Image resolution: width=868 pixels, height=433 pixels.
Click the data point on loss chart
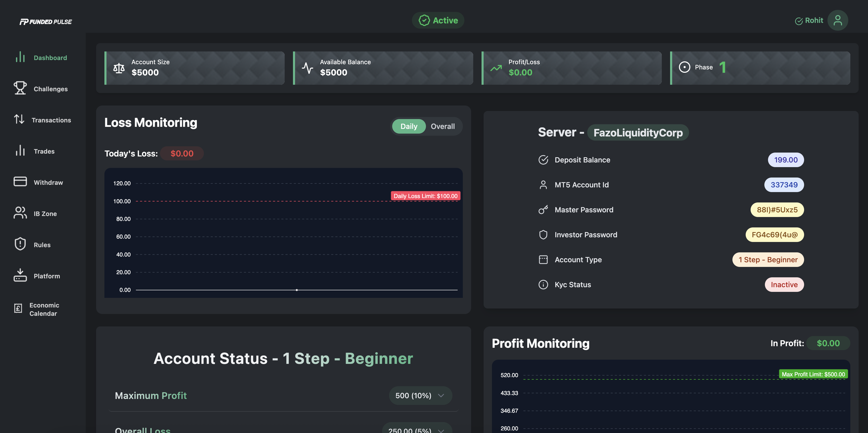pyautogui.click(x=297, y=290)
